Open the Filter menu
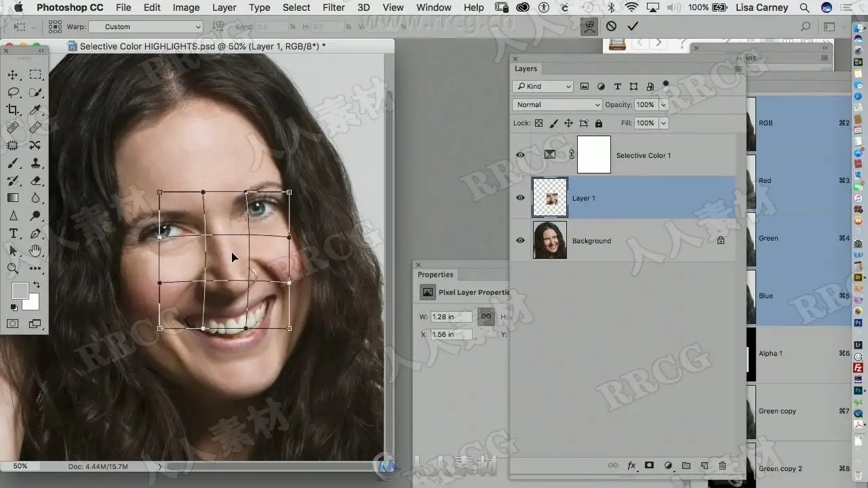The height and width of the screenshot is (488, 868). pyautogui.click(x=333, y=7)
